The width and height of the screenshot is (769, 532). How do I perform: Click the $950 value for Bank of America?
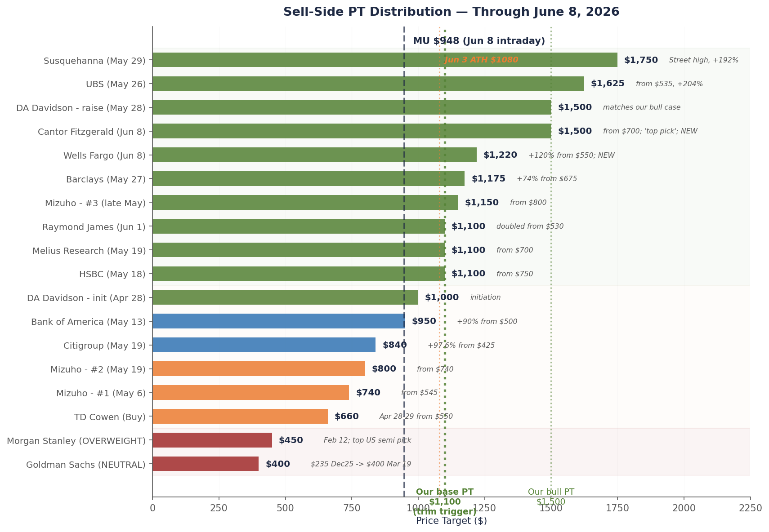(x=424, y=321)
